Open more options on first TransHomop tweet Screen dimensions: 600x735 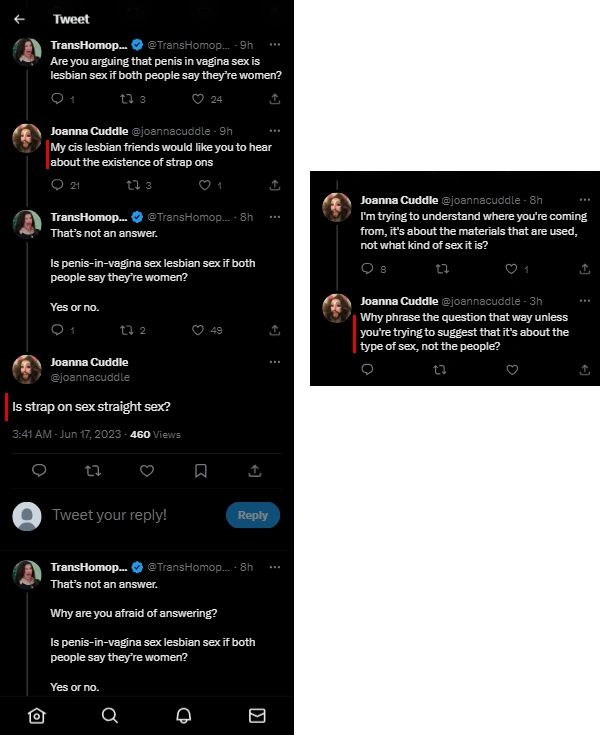click(x=275, y=45)
